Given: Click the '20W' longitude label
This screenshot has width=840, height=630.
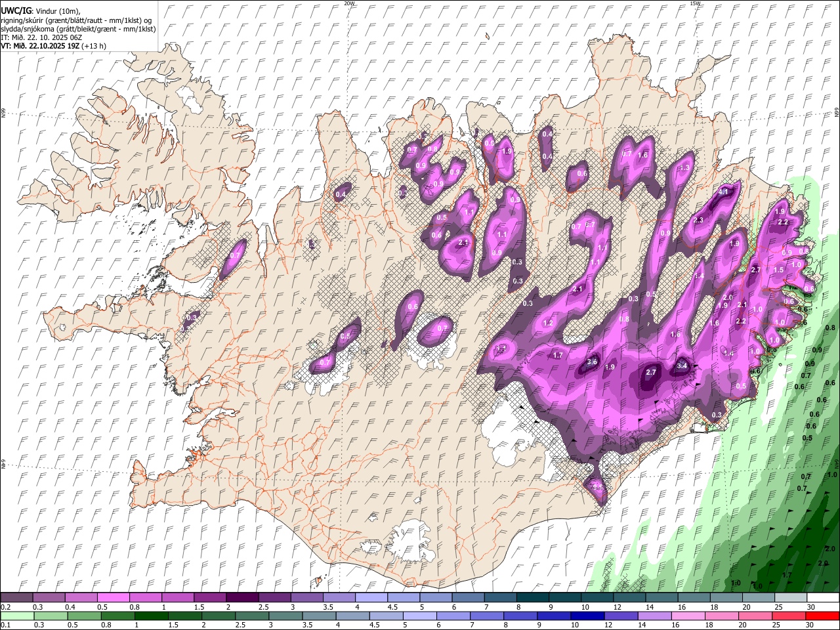Looking at the screenshot, I should [x=349, y=3].
